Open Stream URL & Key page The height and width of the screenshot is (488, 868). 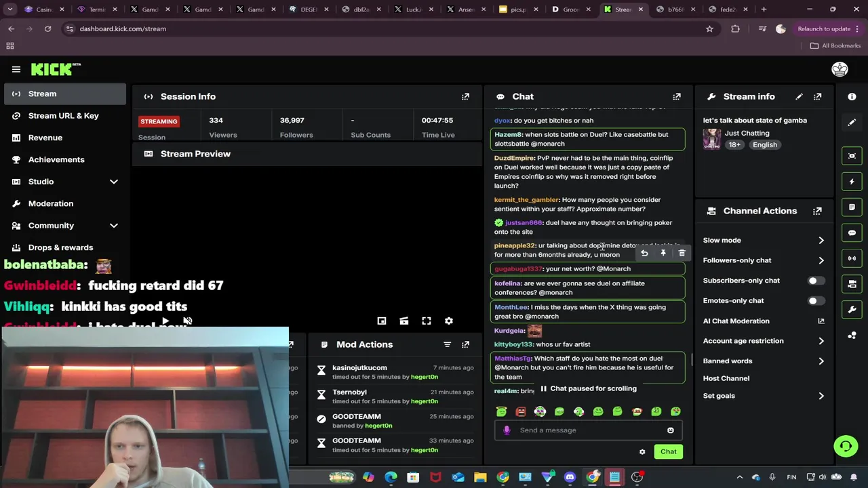[x=65, y=116]
